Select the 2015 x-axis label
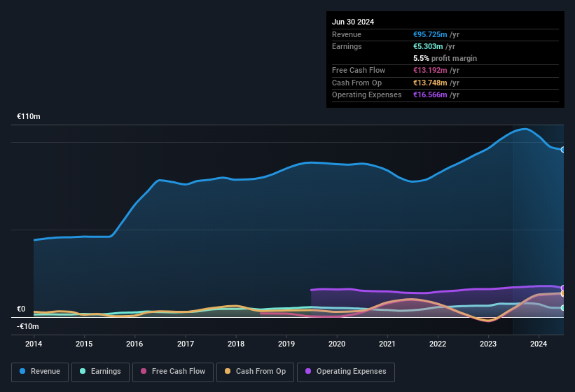This screenshot has height=392, width=575. coord(84,344)
